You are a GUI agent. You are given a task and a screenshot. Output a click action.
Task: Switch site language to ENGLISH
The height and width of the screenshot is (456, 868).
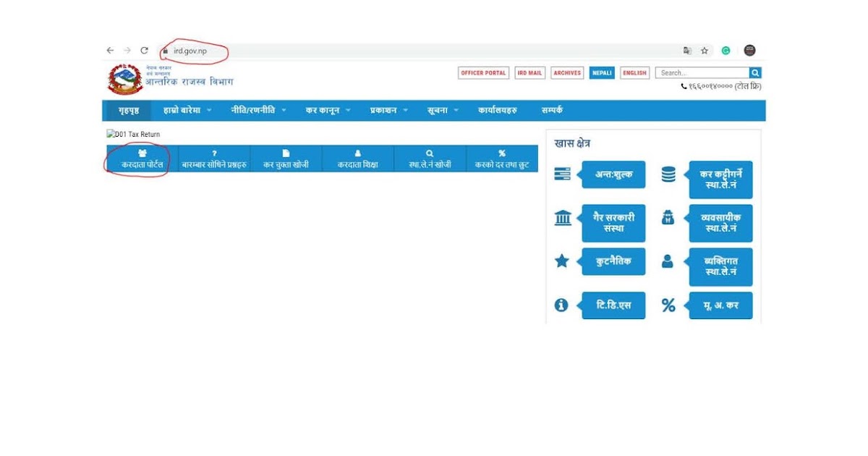tap(634, 73)
